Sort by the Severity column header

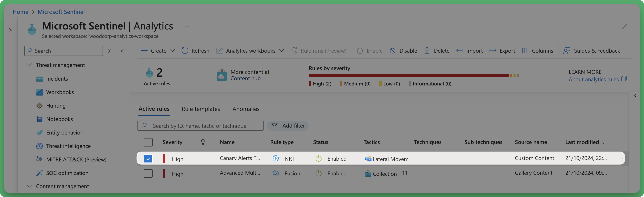(173, 142)
